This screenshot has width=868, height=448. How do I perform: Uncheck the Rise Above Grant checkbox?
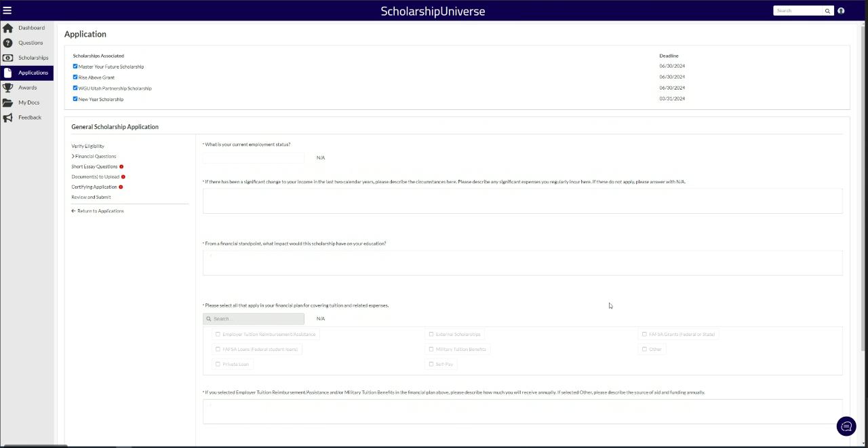(75, 77)
